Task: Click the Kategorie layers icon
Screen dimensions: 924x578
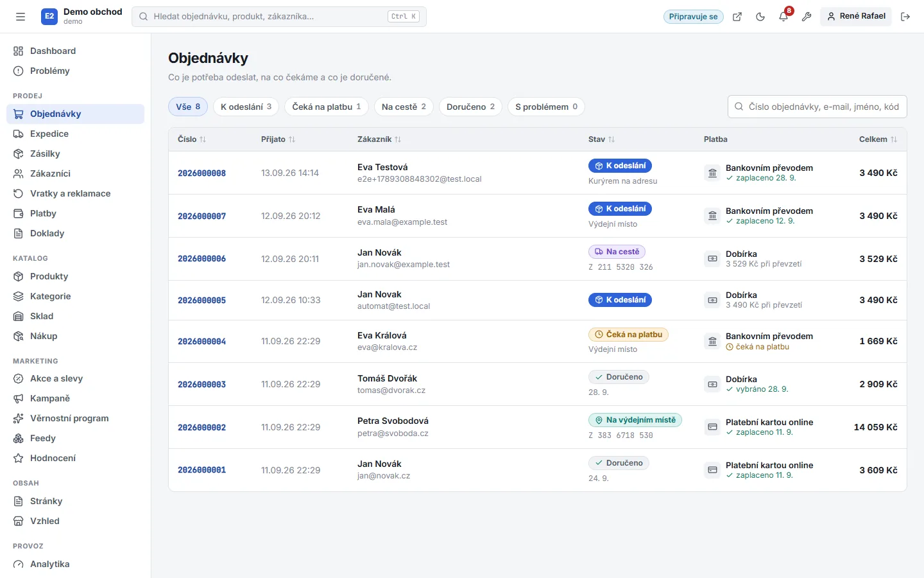Action: click(x=19, y=296)
